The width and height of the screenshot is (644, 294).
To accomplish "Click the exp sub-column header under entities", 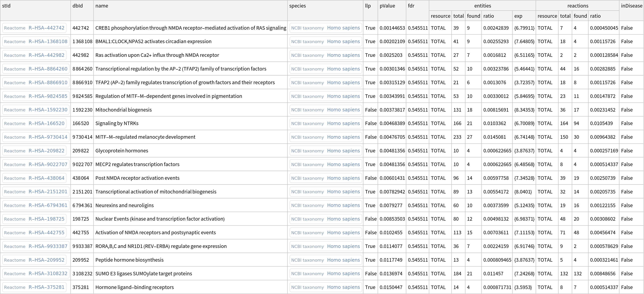I will [518, 16].
